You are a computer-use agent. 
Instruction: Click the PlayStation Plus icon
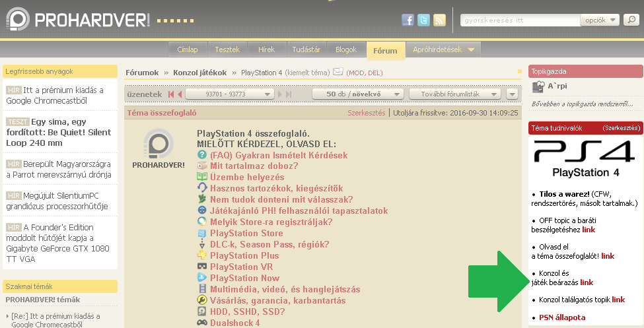click(x=201, y=255)
